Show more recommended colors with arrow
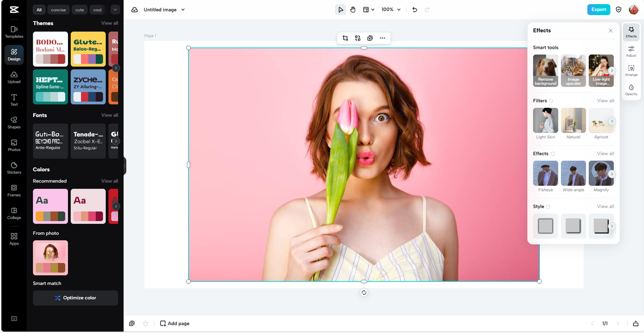 click(116, 206)
